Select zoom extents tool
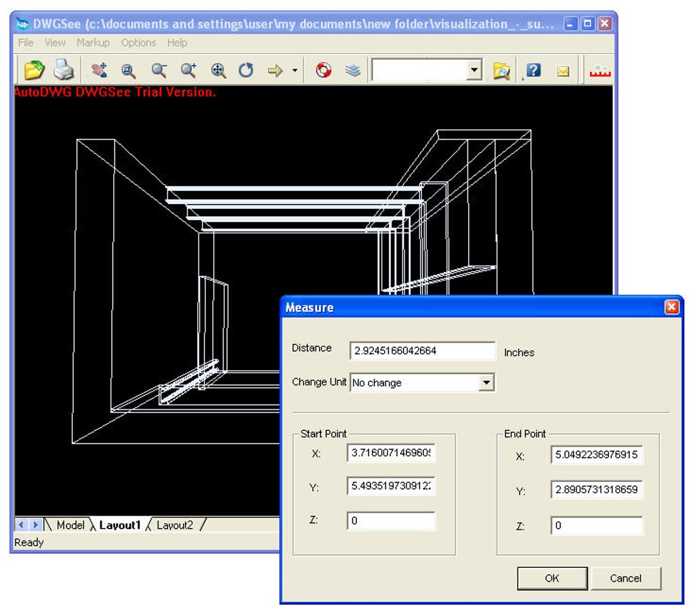 218,70
